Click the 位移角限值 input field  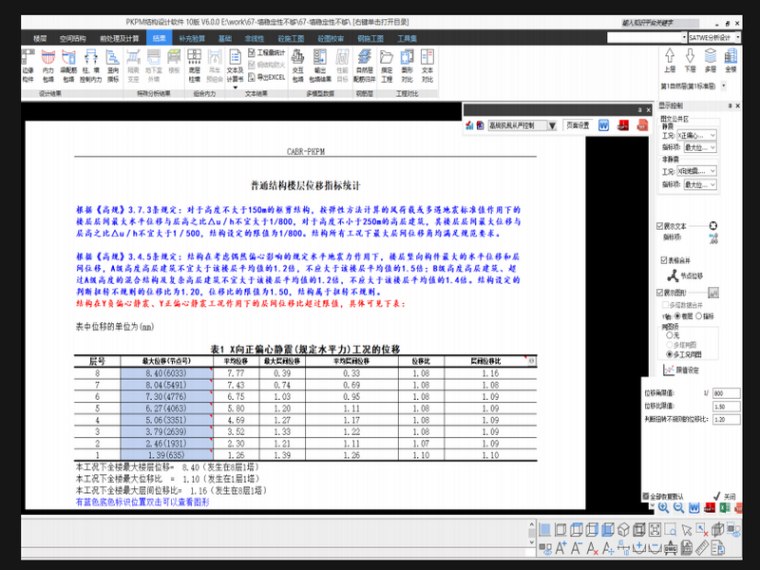tap(726, 393)
